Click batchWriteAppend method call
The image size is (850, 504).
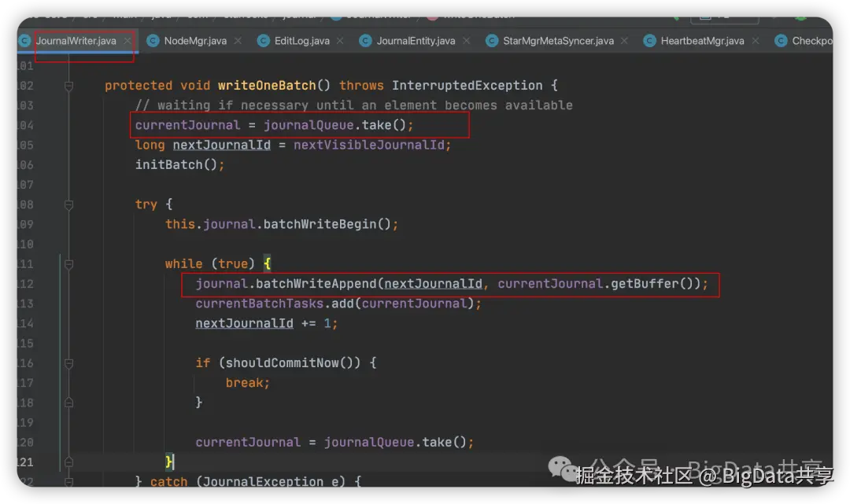tap(316, 284)
